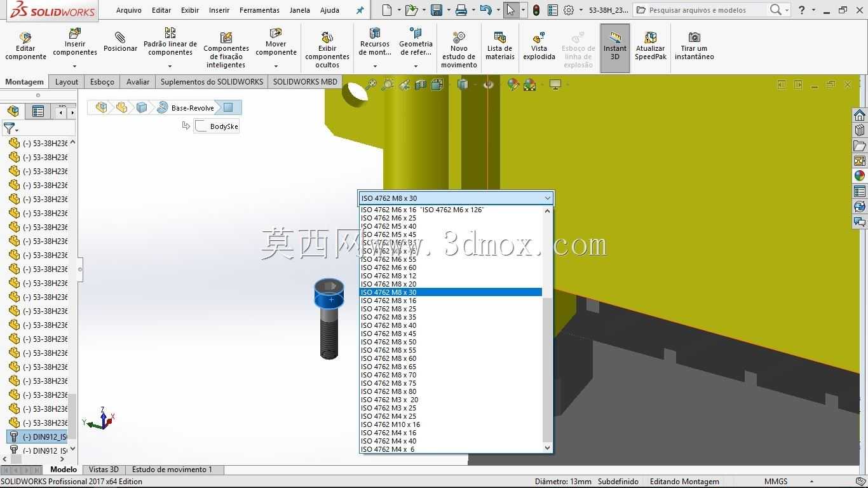Image resolution: width=868 pixels, height=488 pixels.
Task: Click Inserir componentes icon
Action: click(75, 33)
